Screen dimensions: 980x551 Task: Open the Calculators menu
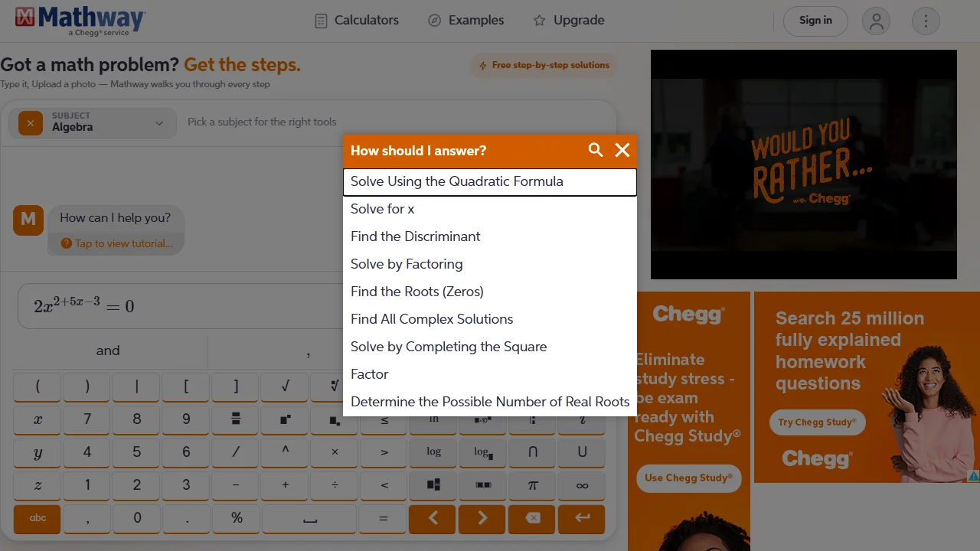pyautogui.click(x=357, y=21)
